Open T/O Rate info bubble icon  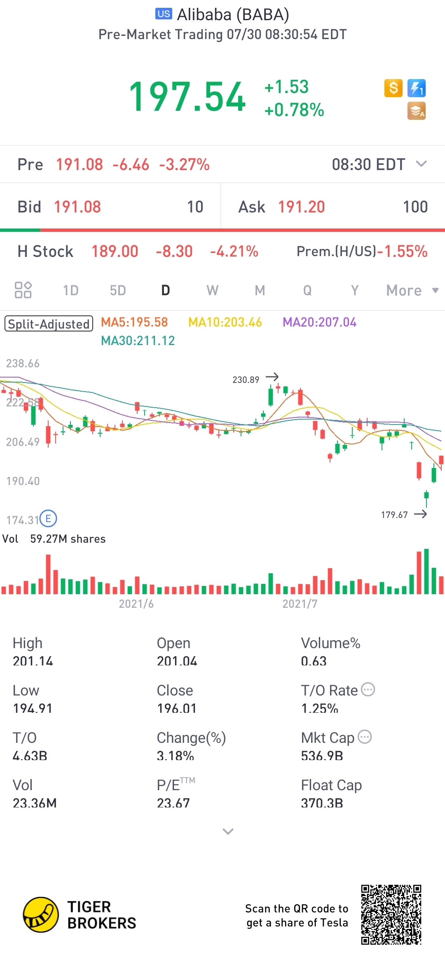click(368, 689)
